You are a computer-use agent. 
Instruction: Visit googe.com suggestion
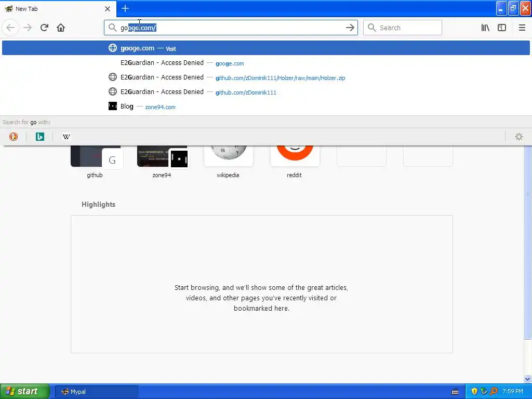click(x=265, y=48)
